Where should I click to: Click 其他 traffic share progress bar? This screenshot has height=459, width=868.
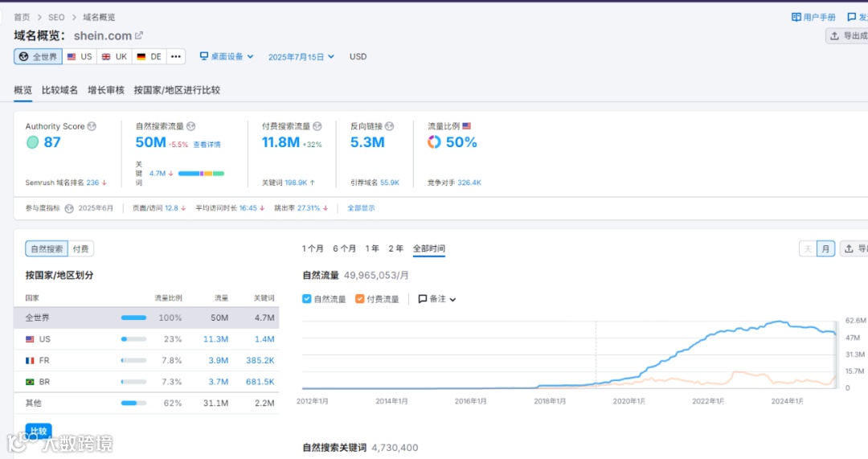[133, 403]
